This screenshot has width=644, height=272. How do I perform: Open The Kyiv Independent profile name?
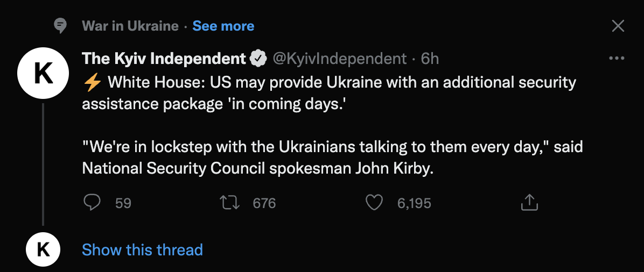click(164, 58)
